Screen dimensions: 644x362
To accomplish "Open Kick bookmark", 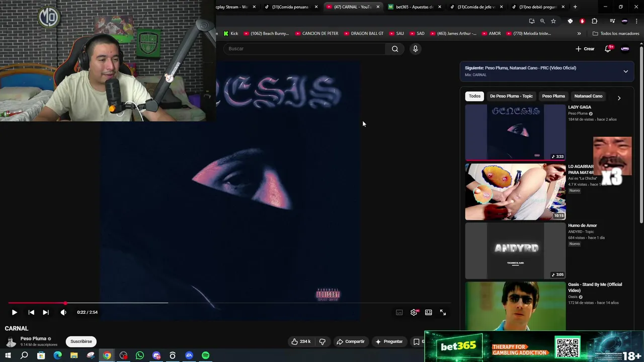I will pos(231,34).
